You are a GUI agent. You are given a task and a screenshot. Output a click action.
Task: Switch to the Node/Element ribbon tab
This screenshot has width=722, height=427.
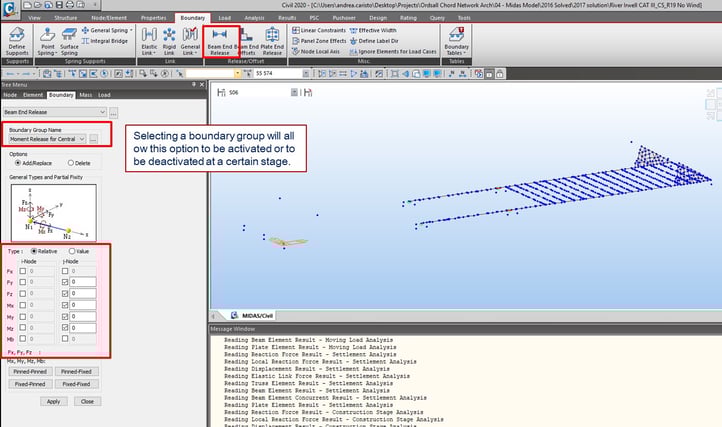click(109, 18)
